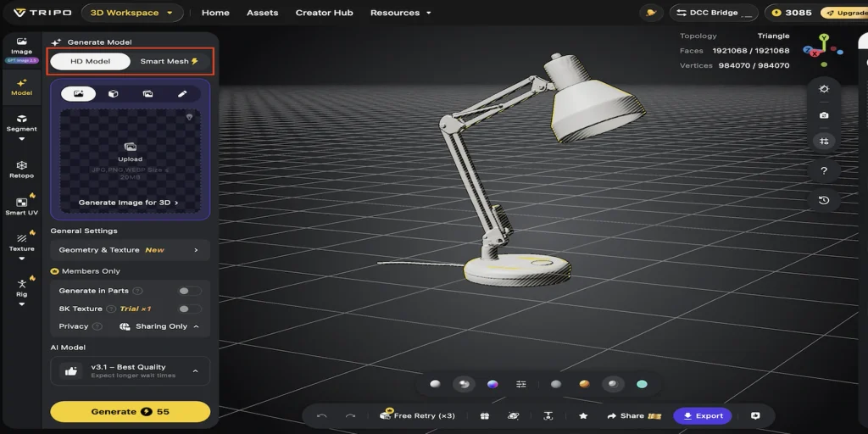Open the v3.1 Best Quality model dropdown

130,371
